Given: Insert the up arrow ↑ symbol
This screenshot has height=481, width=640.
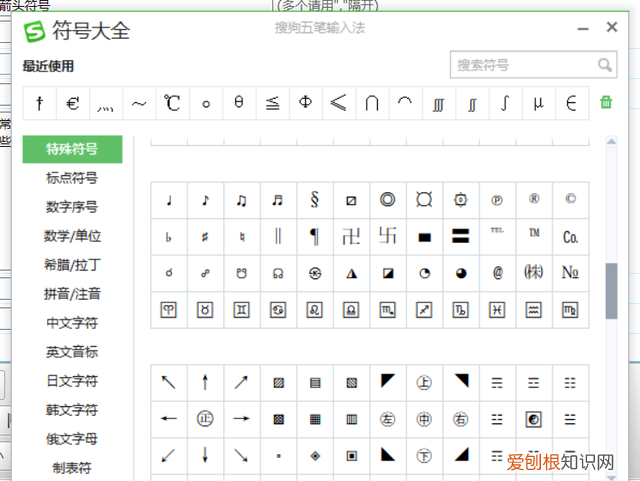Looking at the screenshot, I should pos(205,383).
